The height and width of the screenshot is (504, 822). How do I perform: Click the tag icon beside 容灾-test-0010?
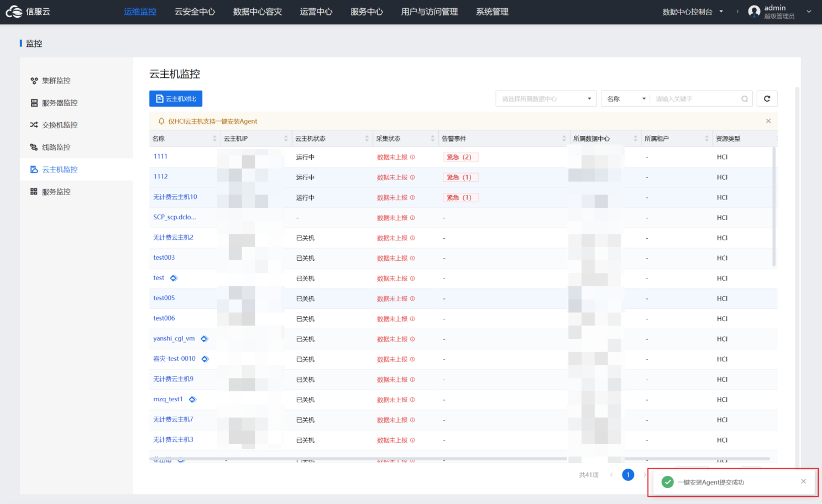pyautogui.click(x=205, y=359)
